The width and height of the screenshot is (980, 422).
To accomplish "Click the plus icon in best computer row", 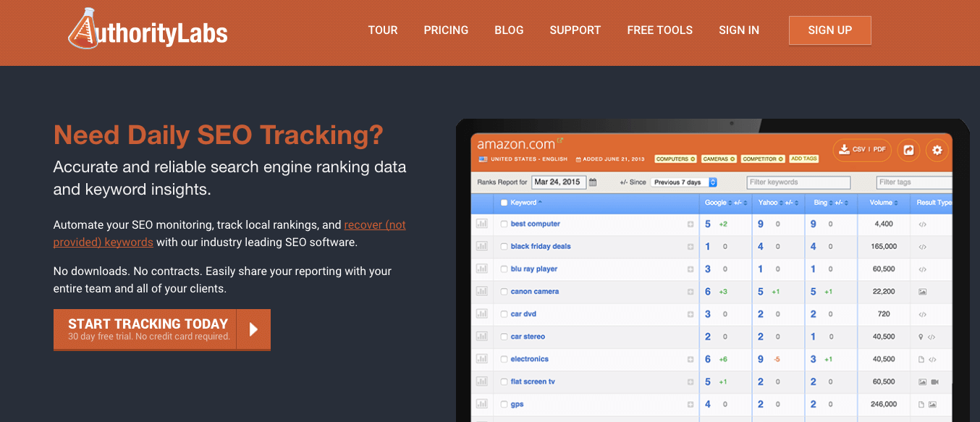I will point(690,224).
